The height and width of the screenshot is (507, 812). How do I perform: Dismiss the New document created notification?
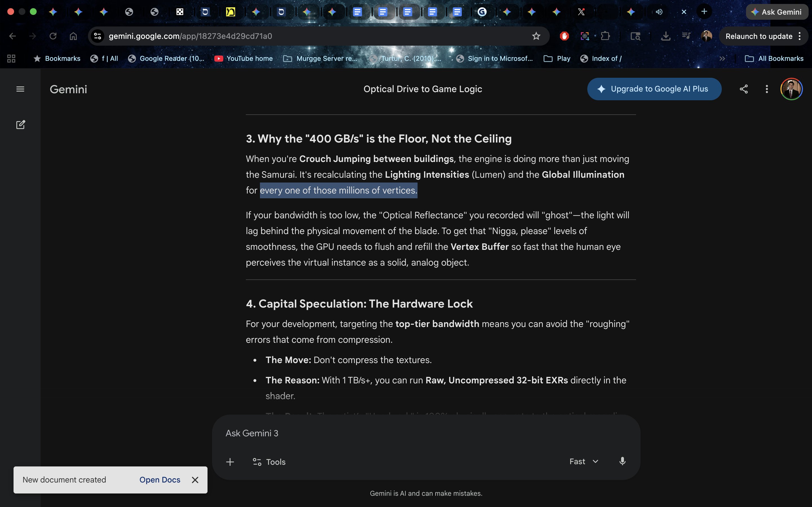pos(195,480)
